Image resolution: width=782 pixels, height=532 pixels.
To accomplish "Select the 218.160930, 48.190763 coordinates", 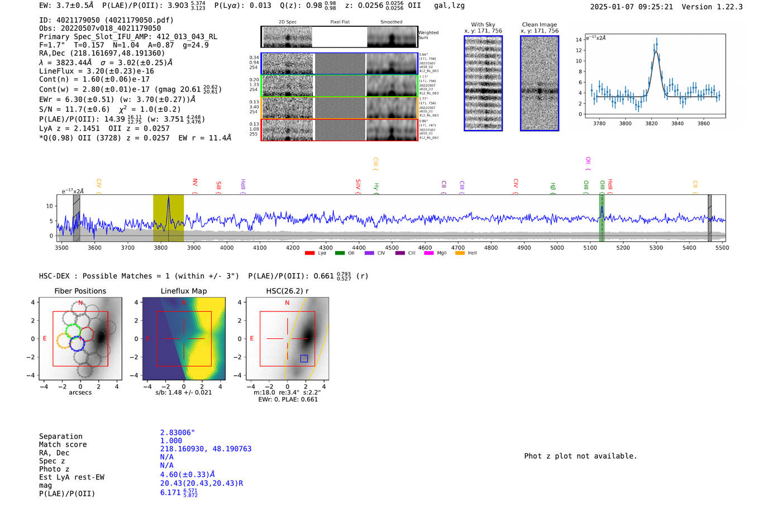I will [206, 449].
